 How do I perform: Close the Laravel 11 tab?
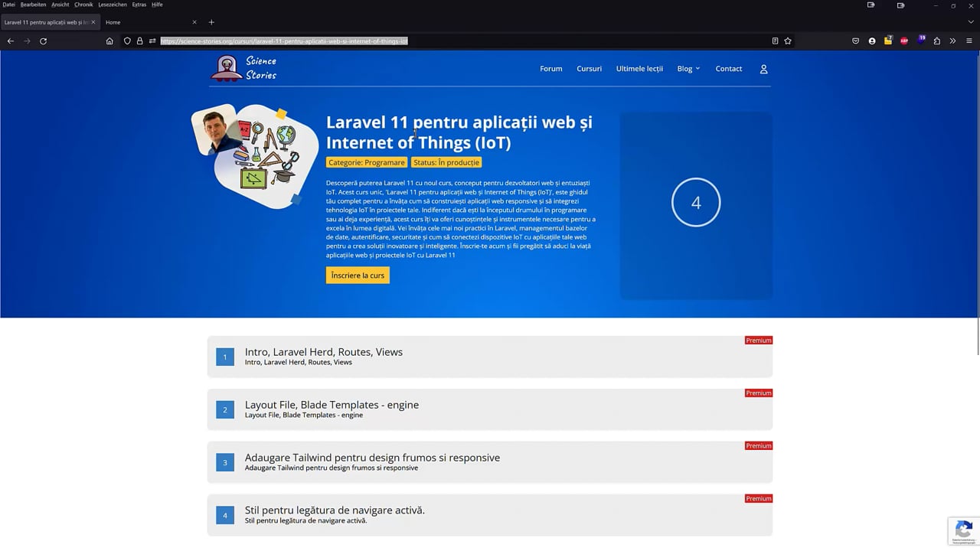(x=93, y=22)
